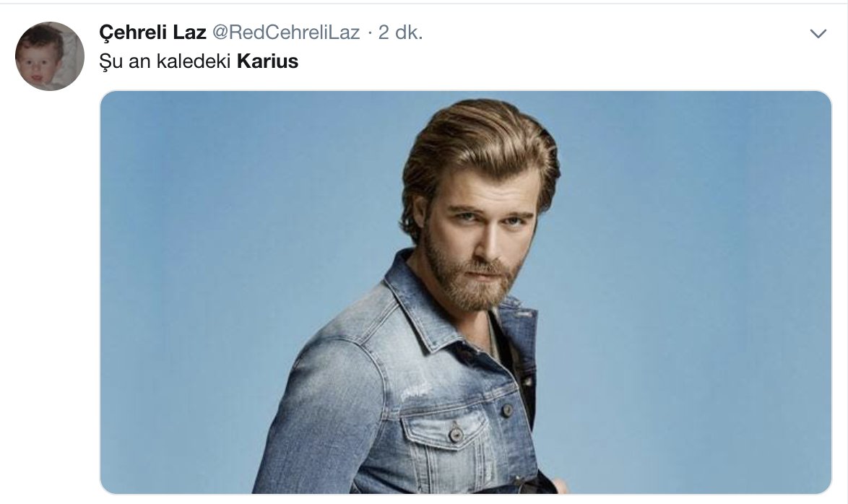Viewport: 848px width, 504px height.
Task: Open the dropdown caret in the tweet header
Action: tap(818, 33)
